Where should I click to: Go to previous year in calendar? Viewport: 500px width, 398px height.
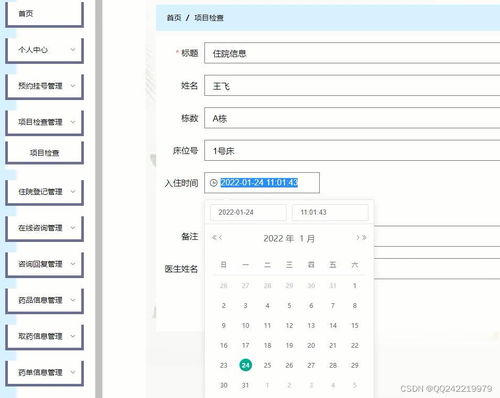point(214,238)
